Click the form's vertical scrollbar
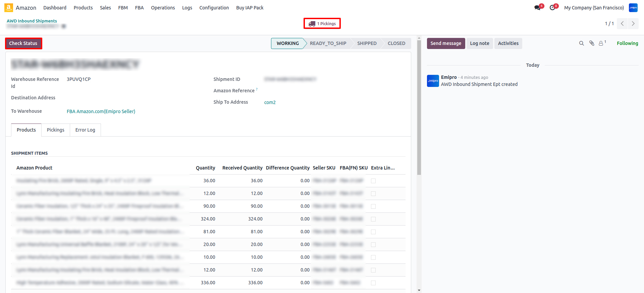Screen dimensions: 644x293 (x=419, y=107)
